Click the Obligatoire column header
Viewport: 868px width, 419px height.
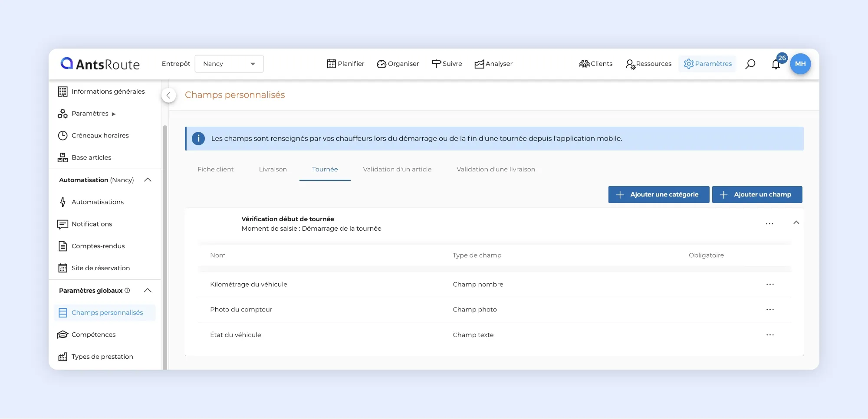pos(706,255)
